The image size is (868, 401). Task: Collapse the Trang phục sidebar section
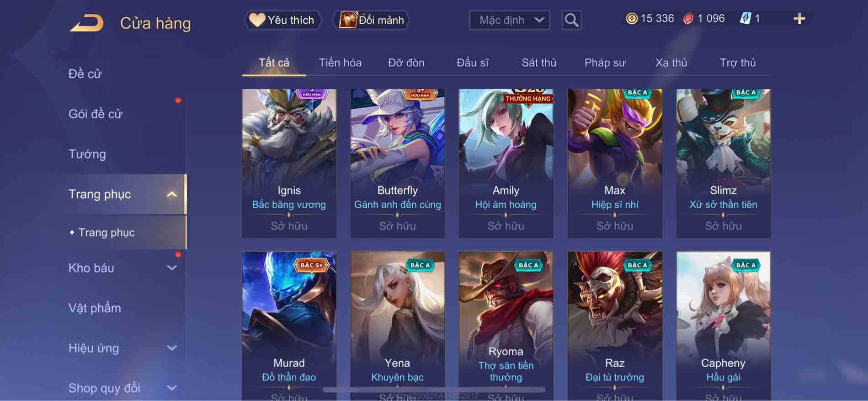pos(172,195)
